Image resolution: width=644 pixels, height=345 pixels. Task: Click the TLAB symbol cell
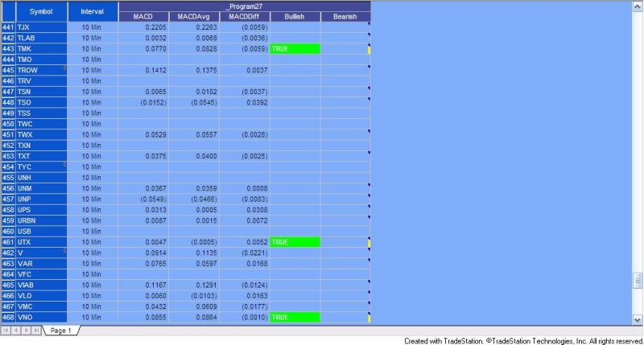point(41,38)
